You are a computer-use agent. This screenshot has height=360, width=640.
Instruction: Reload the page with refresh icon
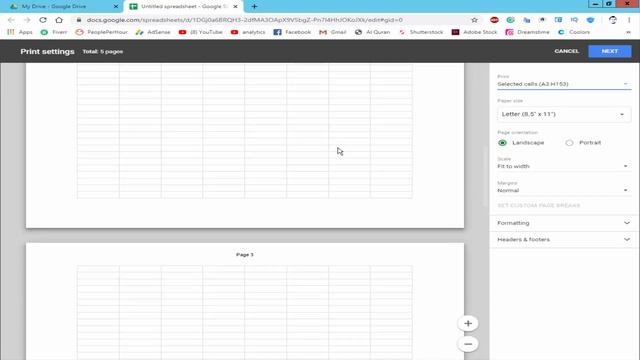[43, 20]
